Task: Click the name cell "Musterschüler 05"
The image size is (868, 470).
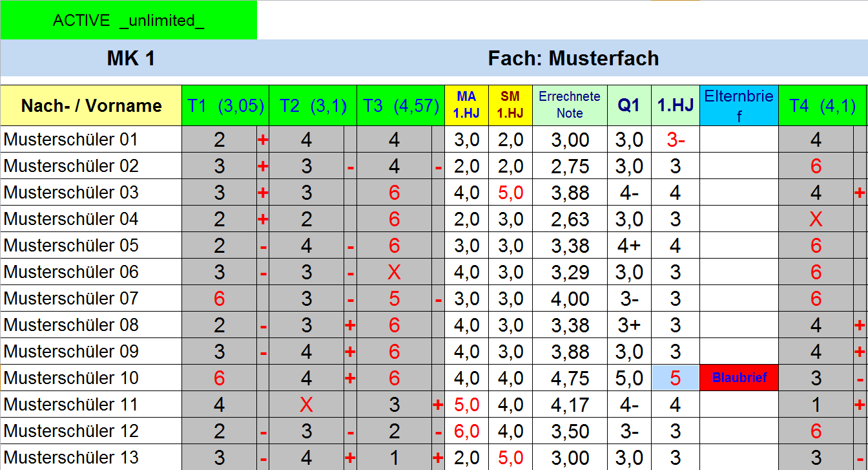Action: (x=91, y=246)
